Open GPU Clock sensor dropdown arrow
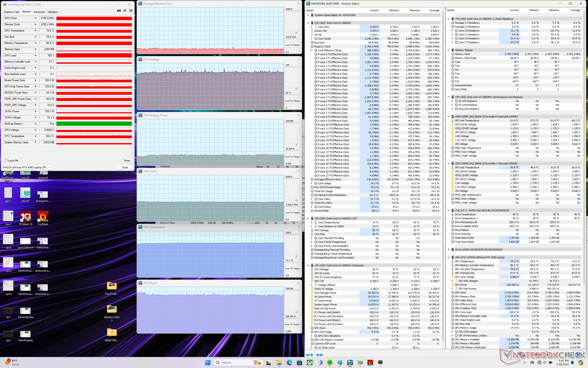The width and height of the screenshot is (588, 368). coord(35,18)
